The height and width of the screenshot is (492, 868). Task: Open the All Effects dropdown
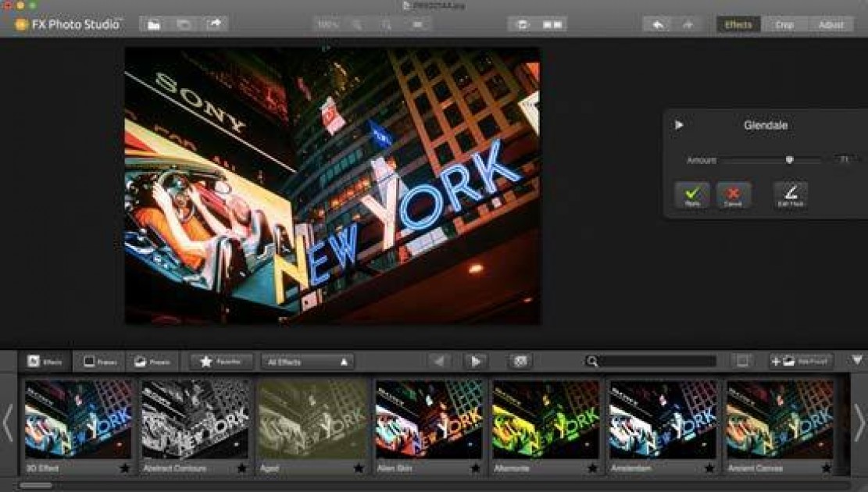click(x=306, y=361)
